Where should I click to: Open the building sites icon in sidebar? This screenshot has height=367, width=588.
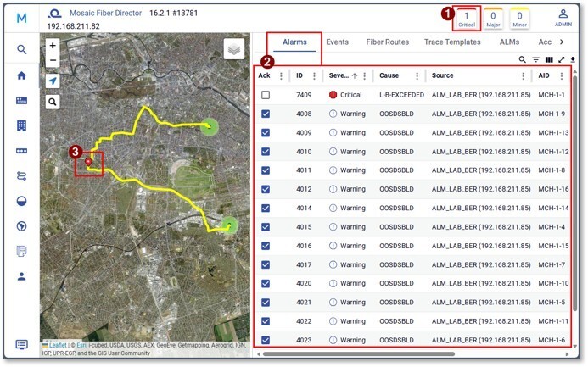coord(22,125)
